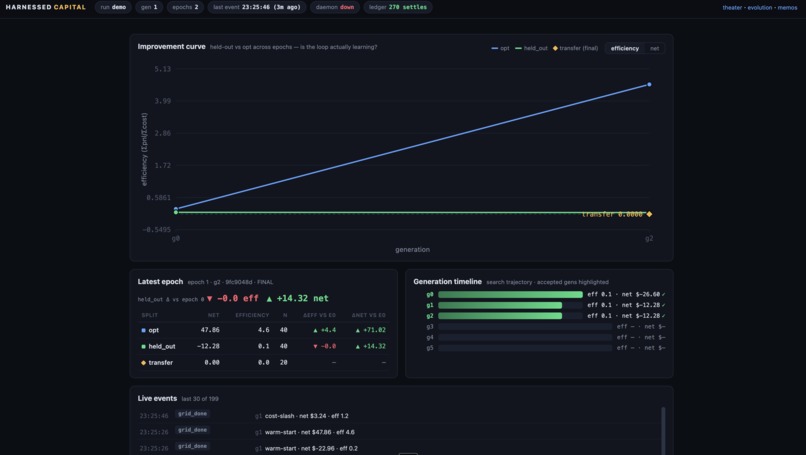
Task: Click the transfer 0.0000 chart label
Action: point(612,214)
